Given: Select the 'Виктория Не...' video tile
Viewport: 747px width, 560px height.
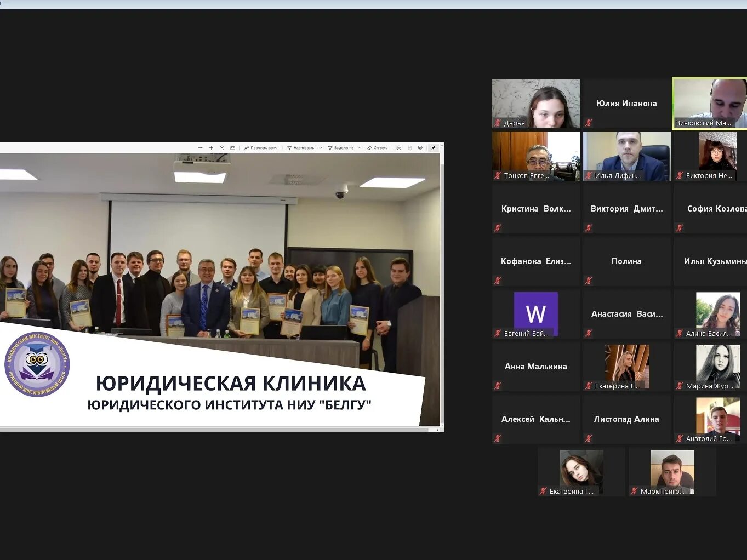Looking at the screenshot, I should (710, 156).
